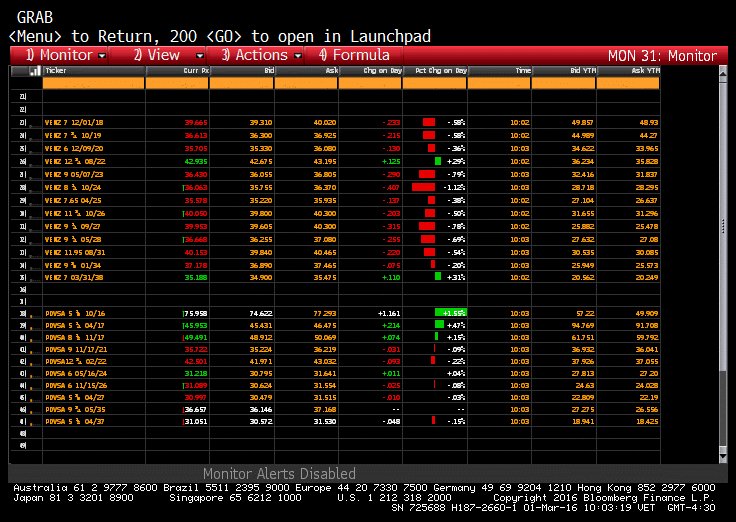736x522 pixels.
Task: Click the Monitor Alerts Disabled status bar
Action: click(x=279, y=473)
